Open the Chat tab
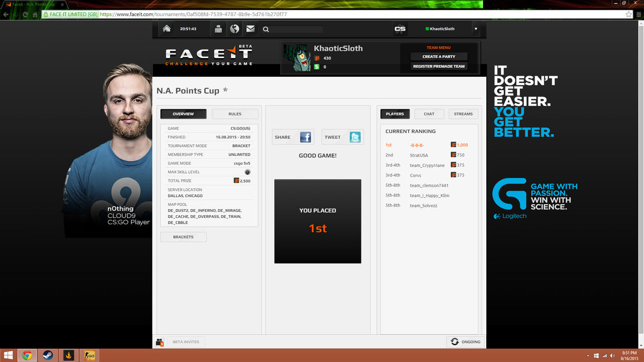 point(429,114)
